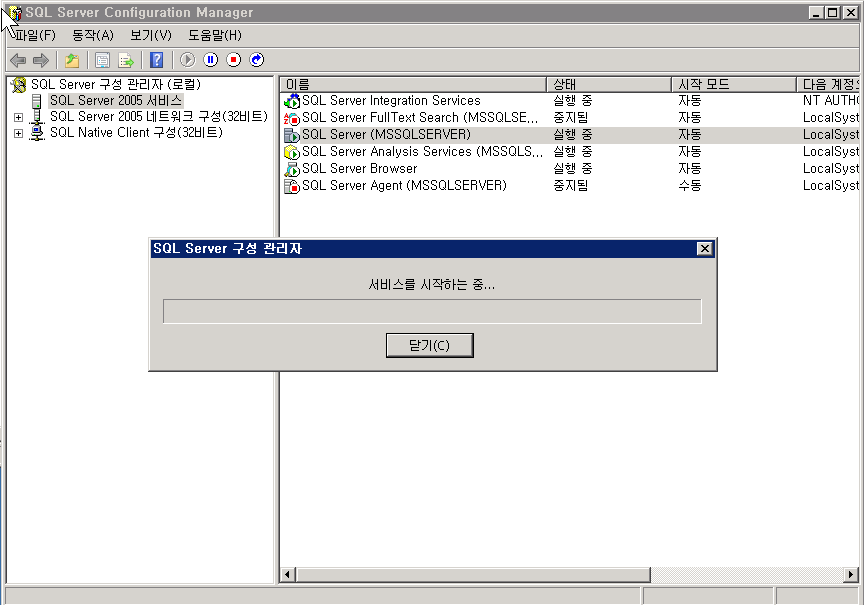The image size is (864, 605).
Task: Click the Stop service toolbar icon
Action: [x=234, y=60]
